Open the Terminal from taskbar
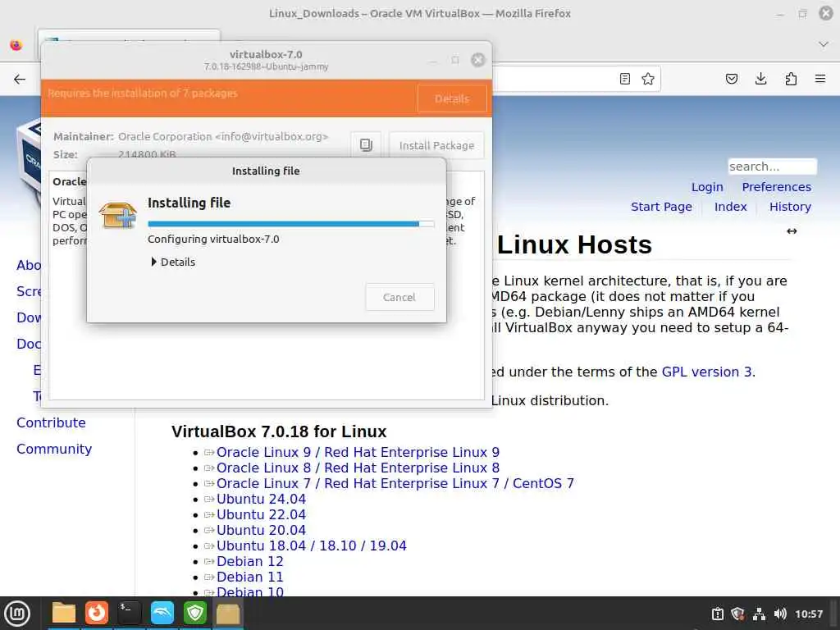This screenshot has height=630, width=840. [129, 614]
